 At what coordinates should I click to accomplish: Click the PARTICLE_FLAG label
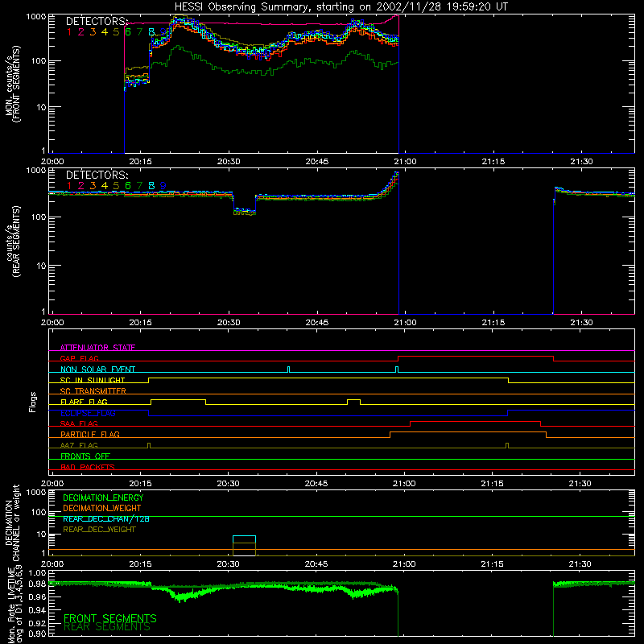(x=90, y=434)
